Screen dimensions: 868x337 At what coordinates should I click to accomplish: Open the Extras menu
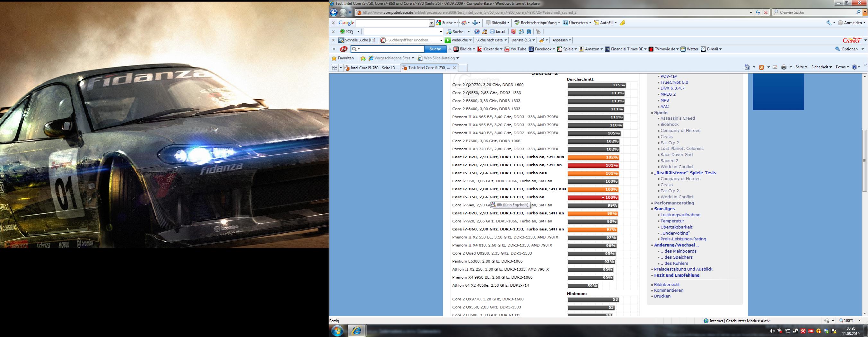point(842,67)
